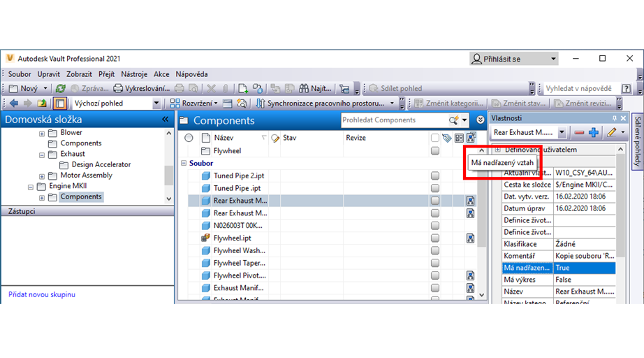Screen dimensions: 644x358
Task: Click the go up folder icon
Action: [x=42, y=103]
